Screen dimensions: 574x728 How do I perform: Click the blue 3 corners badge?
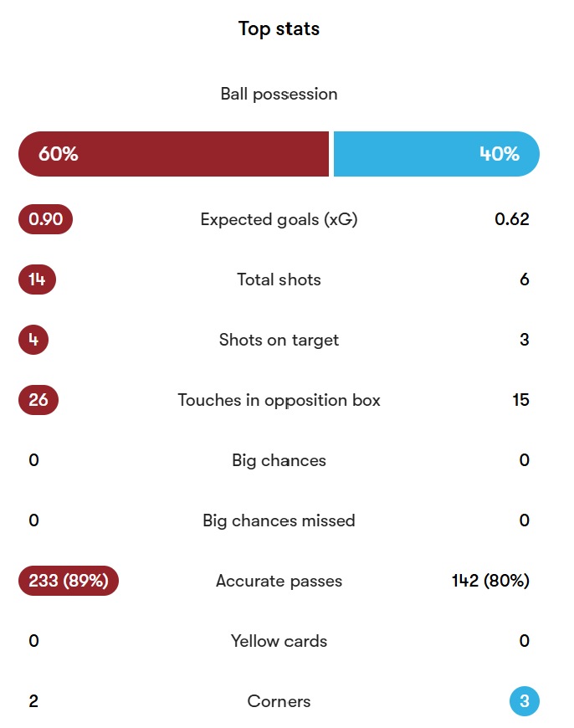525,701
